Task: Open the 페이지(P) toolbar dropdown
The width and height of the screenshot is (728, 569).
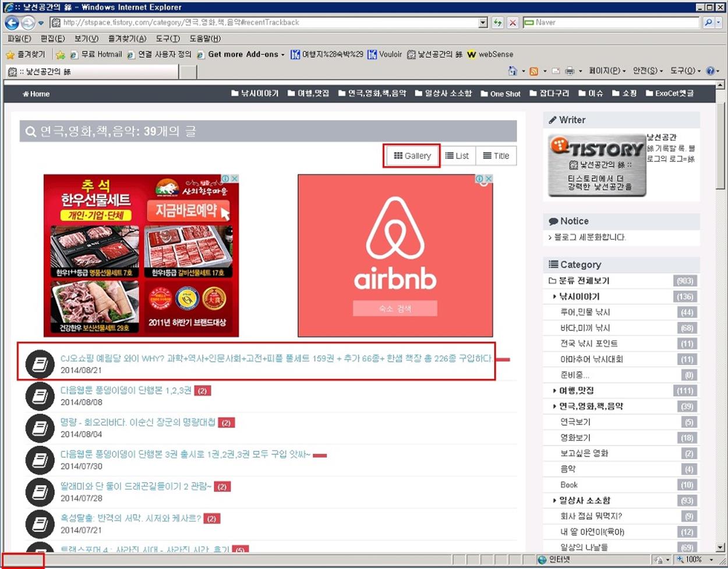Action: coord(607,71)
